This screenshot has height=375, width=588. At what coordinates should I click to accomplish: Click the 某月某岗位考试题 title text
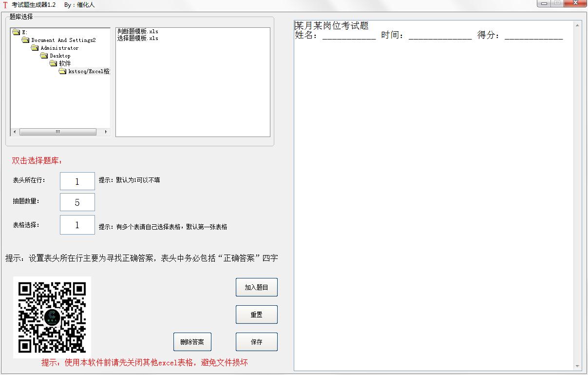(x=332, y=26)
